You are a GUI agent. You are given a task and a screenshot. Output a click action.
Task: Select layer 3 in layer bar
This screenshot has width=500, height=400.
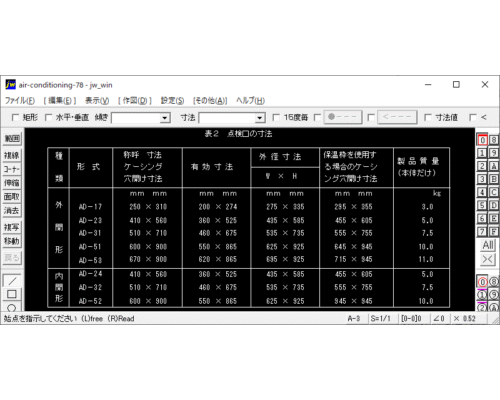coord(482,179)
